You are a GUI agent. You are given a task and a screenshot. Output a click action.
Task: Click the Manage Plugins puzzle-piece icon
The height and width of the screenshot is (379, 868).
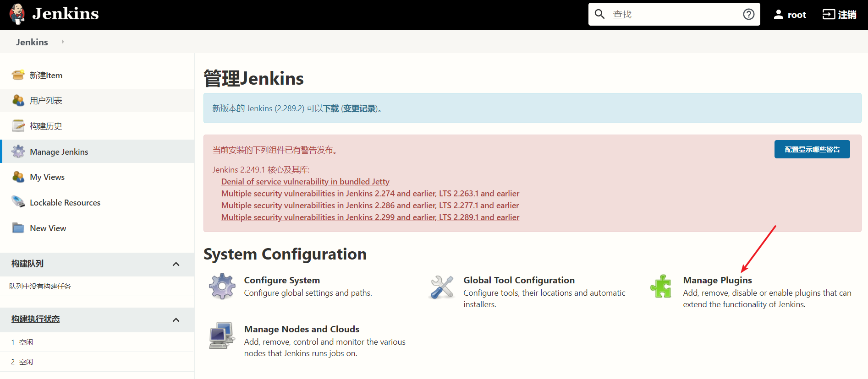[x=661, y=286]
